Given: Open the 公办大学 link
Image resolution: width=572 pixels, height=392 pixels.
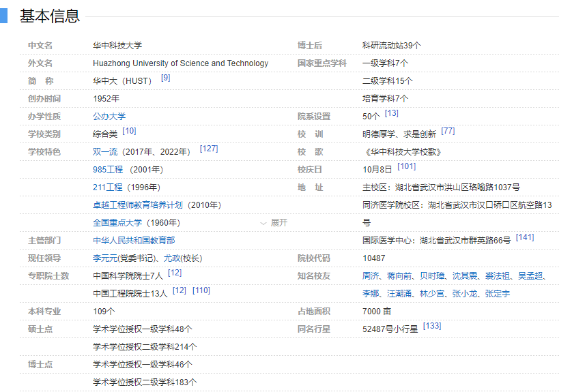Looking at the screenshot, I should tap(109, 117).
